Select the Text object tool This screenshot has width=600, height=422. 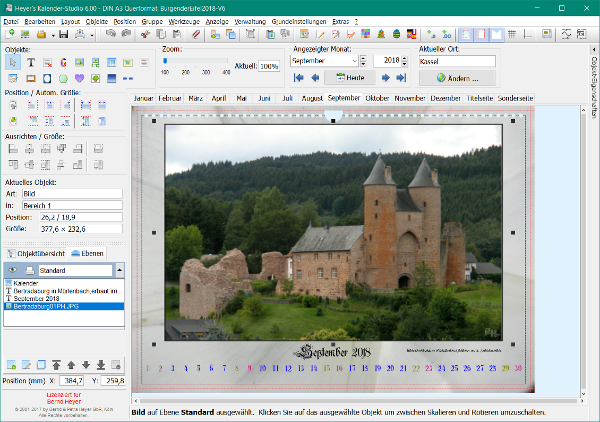coord(30,62)
